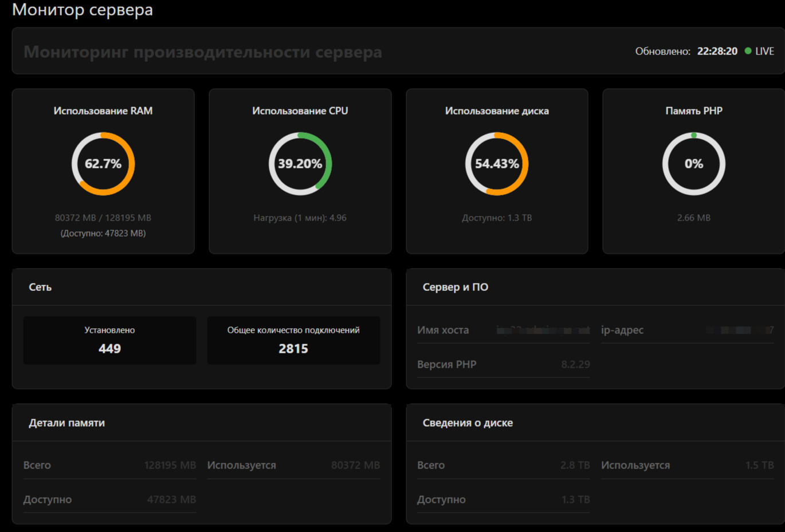
Task: Click the "Детали памяти" section header
Action: coord(67,423)
